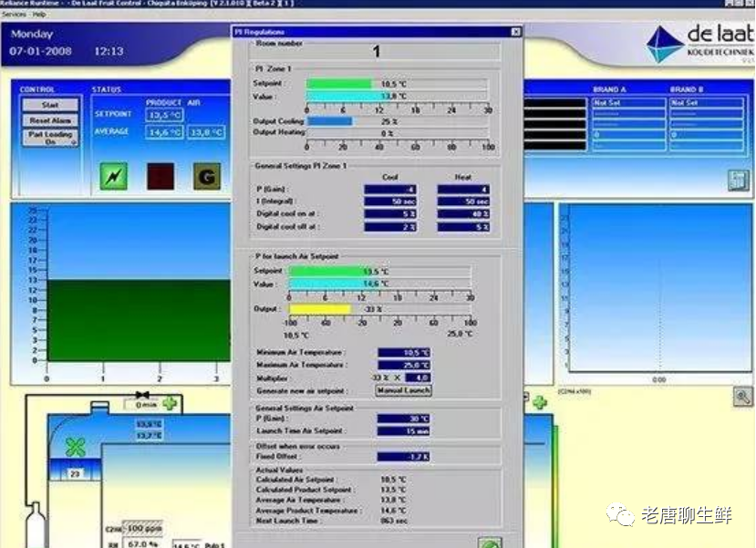
Task: Click the 100 ppm C2H4 reading box
Action: pyautogui.click(x=142, y=528)
